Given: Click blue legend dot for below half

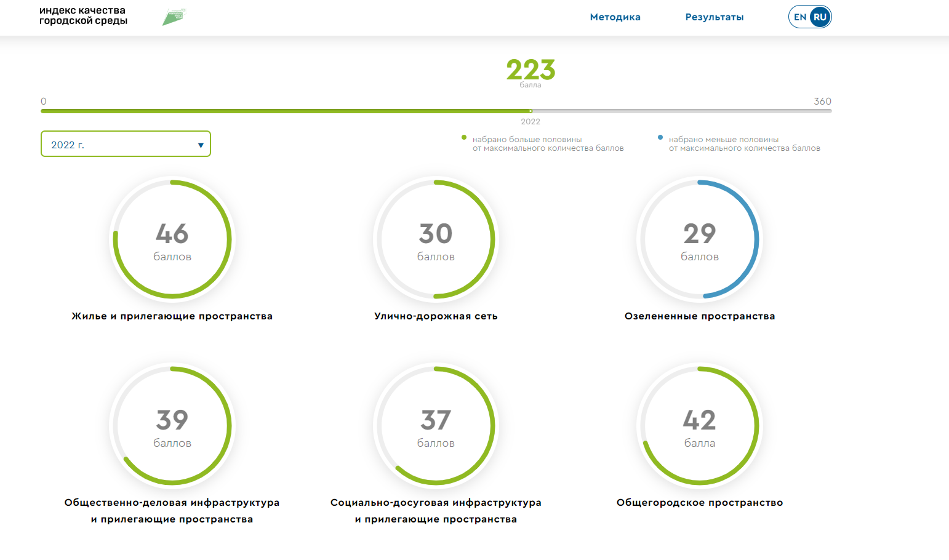Looking at the screenshot, I should (660, 138).
